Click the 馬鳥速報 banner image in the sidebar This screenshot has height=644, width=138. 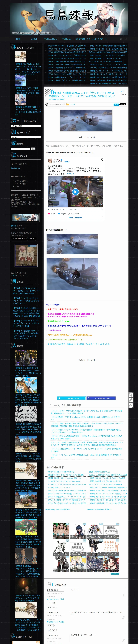tap(25, 217)
